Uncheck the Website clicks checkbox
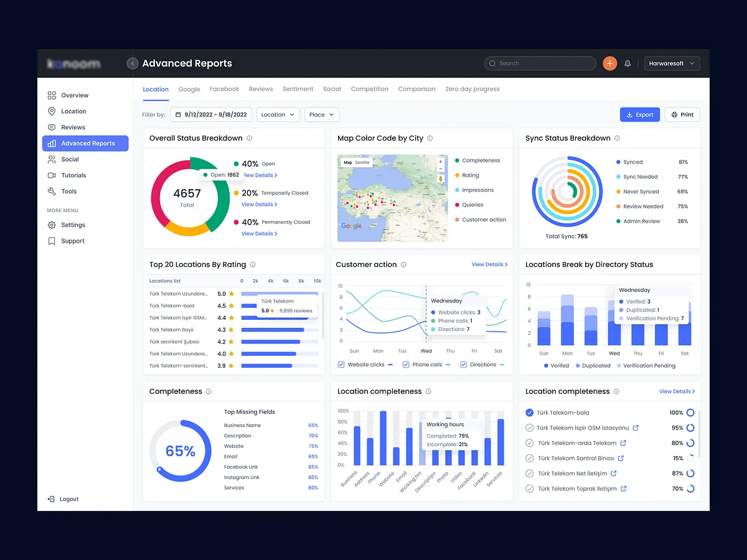Screen dimensions: 747x560 (341, 365)
